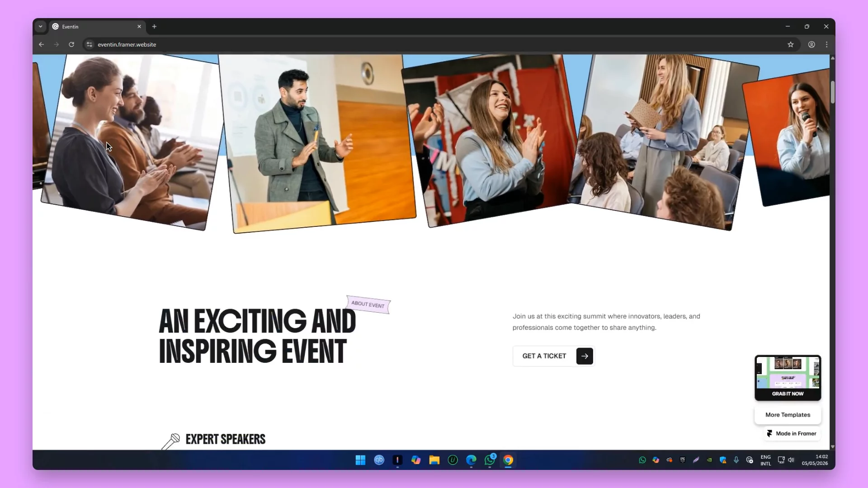The width and height of the screenshot is (868, 488).
Task: Click the GET A TICKET button
Action: point(553,356)
